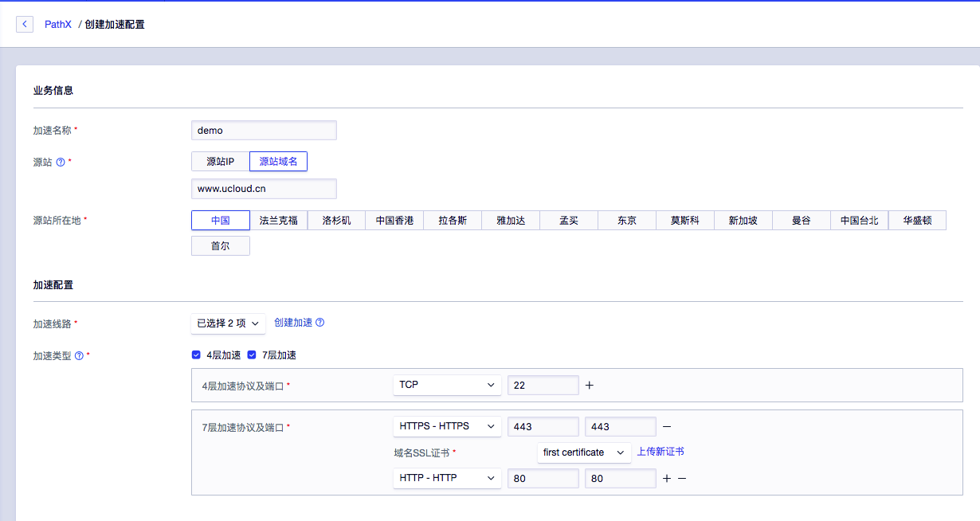Screen dimensions: 980x521
Task: Focus the 加速名称 field containing demo
Action: click(x=265, y=131)
